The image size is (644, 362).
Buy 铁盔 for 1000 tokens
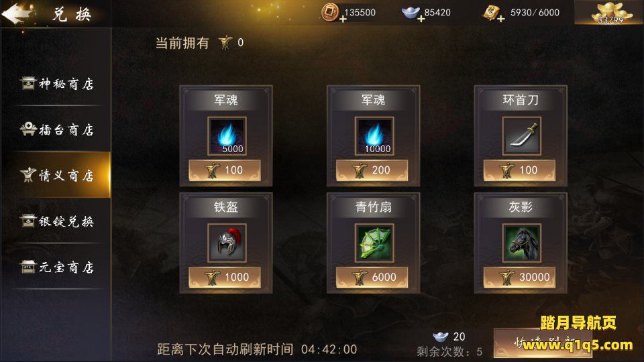pos(225,277)
